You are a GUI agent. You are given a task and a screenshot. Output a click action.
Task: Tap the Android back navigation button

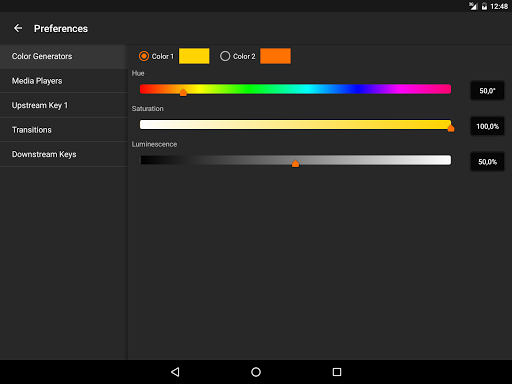point(175,372)
